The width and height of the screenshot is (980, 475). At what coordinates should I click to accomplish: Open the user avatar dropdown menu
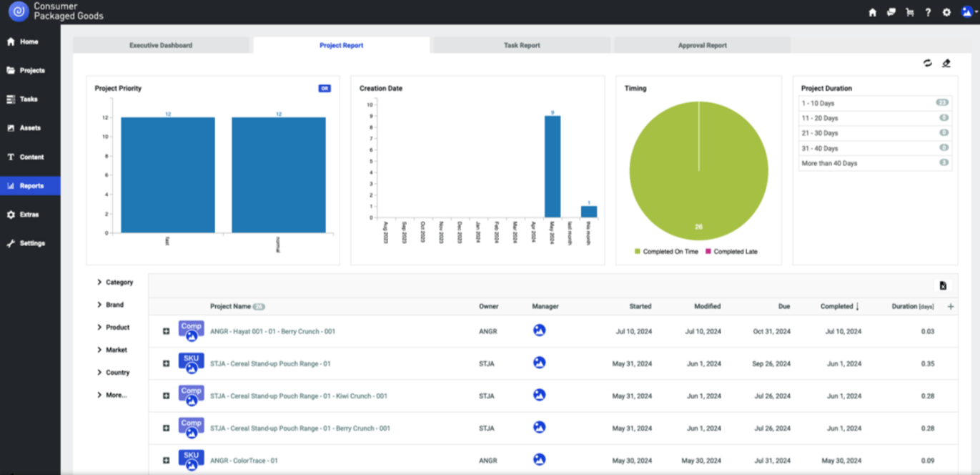click(967, 12)
